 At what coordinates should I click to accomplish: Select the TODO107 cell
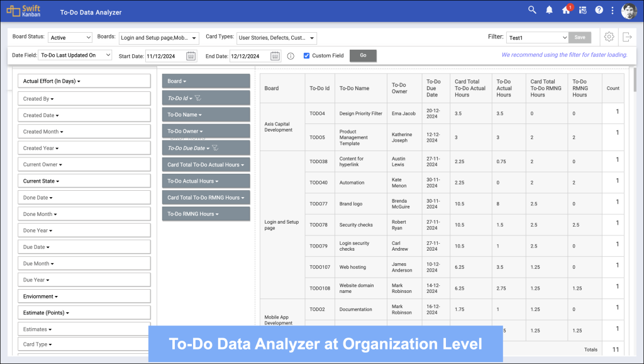pos(319,267)
